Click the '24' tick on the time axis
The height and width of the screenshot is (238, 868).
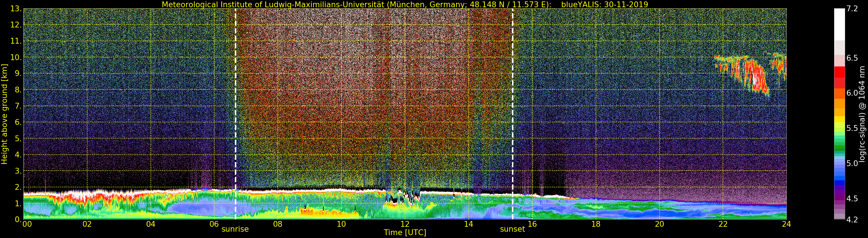[786, 224]
